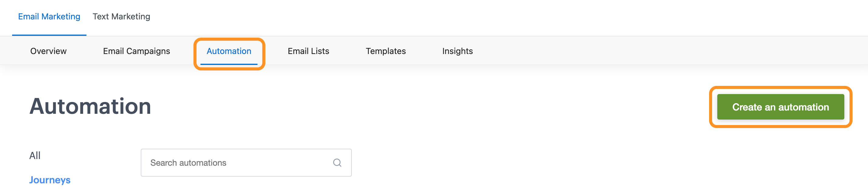The height and width of the screenshot is (193, 868).
Task: Go to the Overview section
Action: 49,51
